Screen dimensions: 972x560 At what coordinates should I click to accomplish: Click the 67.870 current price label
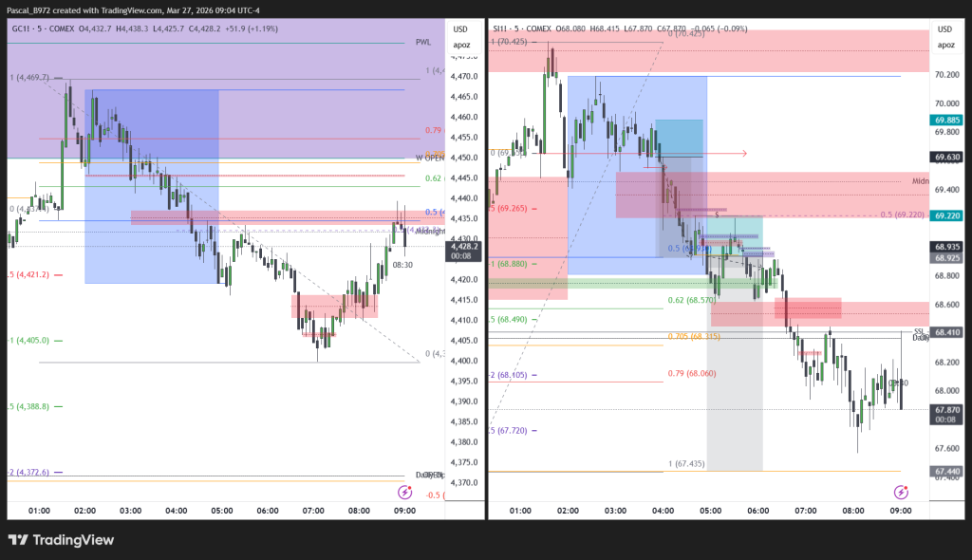click(945, 410)
